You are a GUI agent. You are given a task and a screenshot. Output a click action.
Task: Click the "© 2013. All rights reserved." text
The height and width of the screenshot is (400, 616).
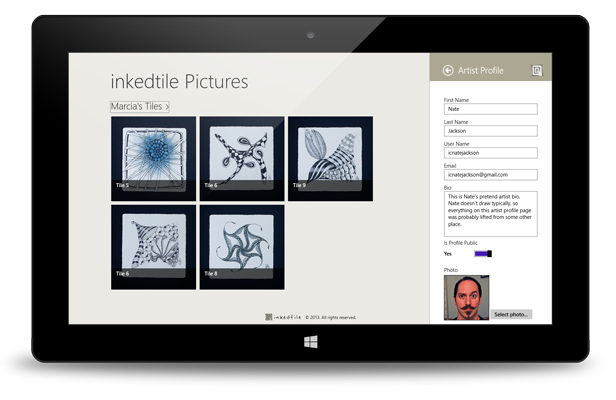tap(331, 317)
